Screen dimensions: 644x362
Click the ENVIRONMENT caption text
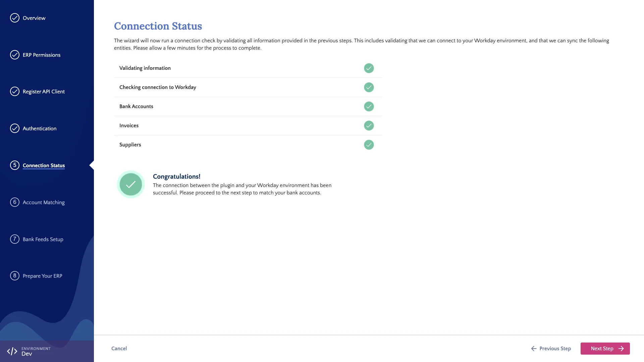(x=36, y=349)
